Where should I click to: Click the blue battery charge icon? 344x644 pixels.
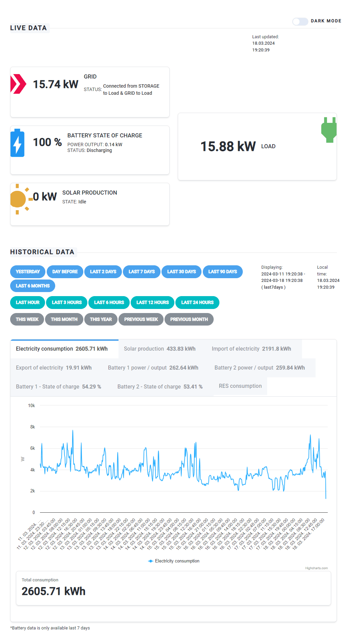click(17, 143)
